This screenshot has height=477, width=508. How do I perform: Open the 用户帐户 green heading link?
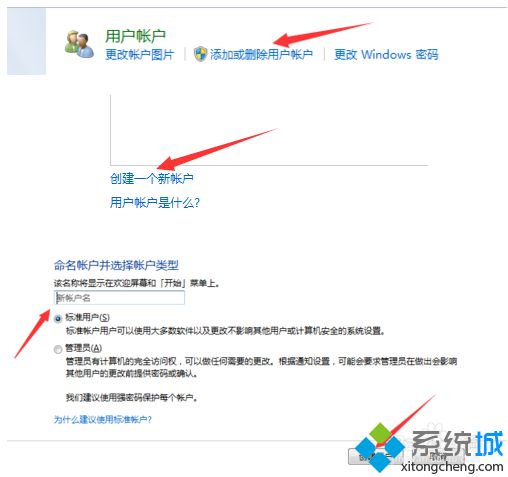[135, 36]
